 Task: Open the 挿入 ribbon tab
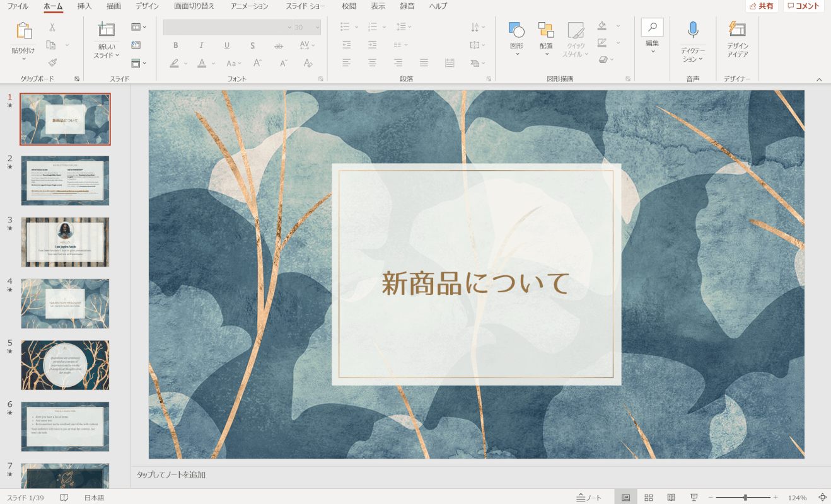pos(84,6)
